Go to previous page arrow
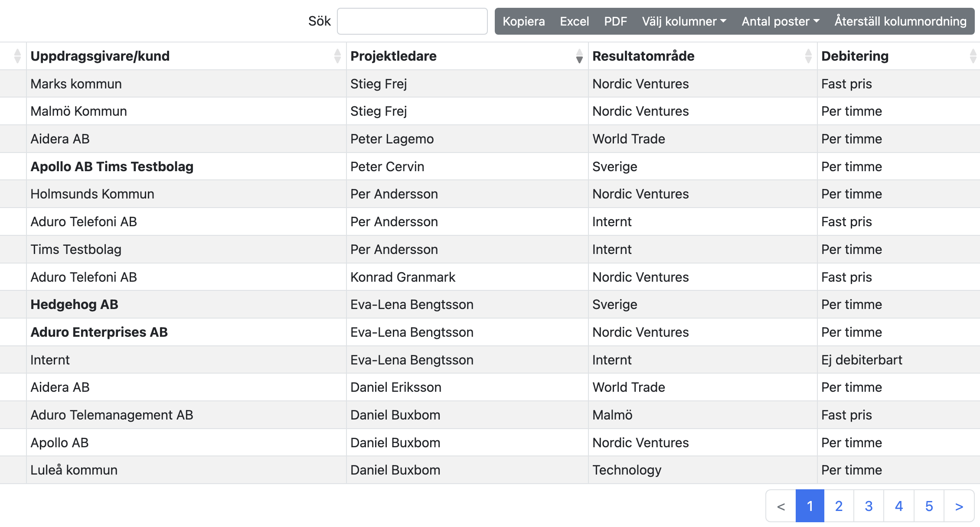Screen dimensions: 980x527 coord(781,506)
